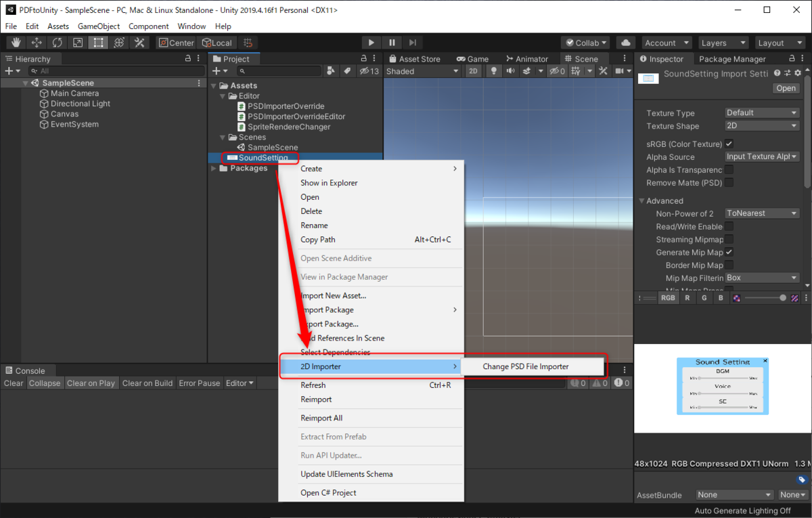Viewport: 812px width, 518px height.
Task: Toggle sRGB (Color Texture) checkbox
Action: click(x=729, y=144)
